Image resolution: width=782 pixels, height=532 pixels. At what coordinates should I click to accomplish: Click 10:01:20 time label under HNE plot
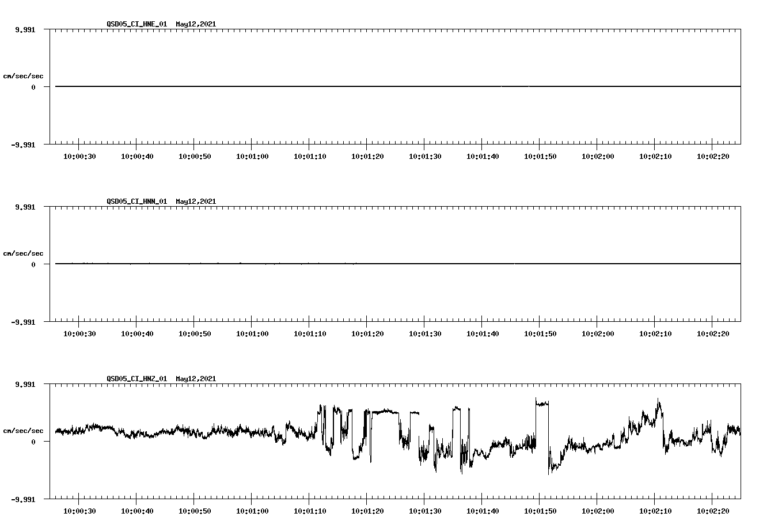[x=367, y=157]
